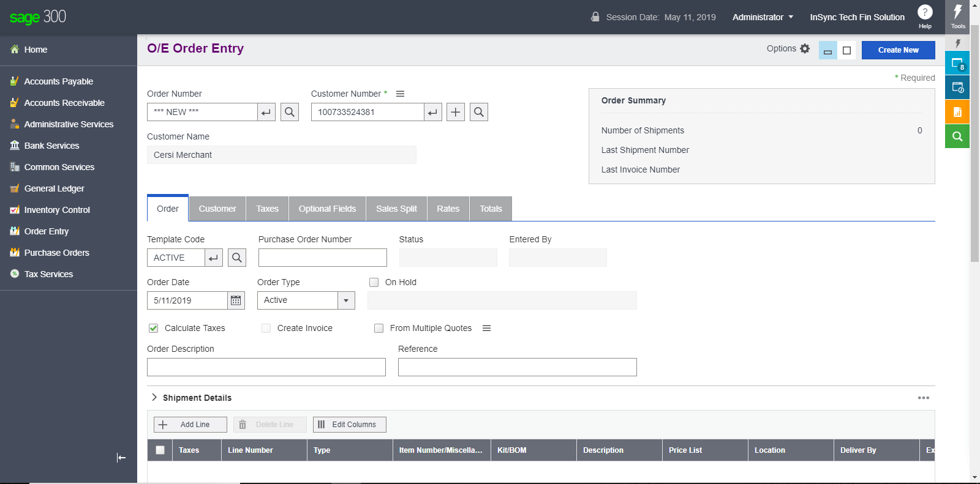Switch to the Taxes tab
Image resolution: width=980 pixels, height=484 pixels.
pos(267,209)
